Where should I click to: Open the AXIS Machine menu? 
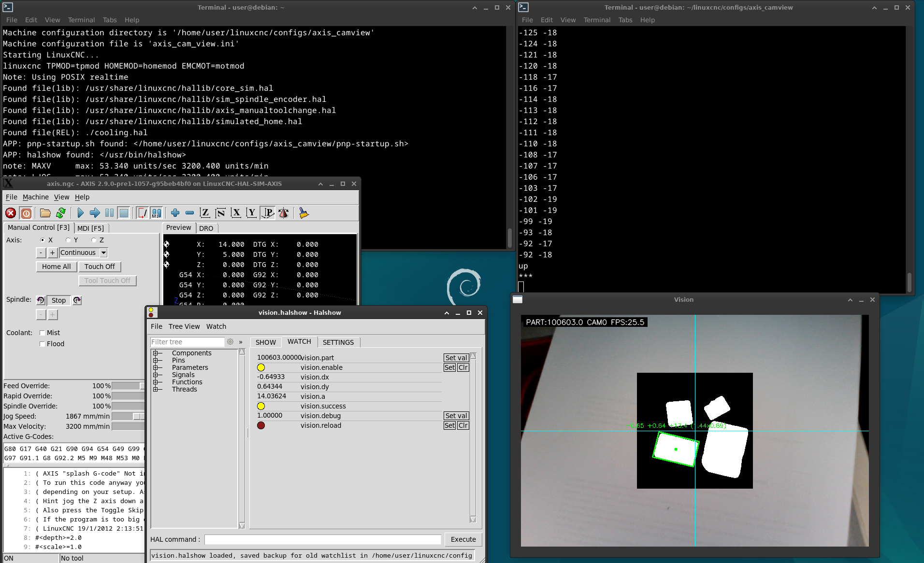[x=36, y=197]
